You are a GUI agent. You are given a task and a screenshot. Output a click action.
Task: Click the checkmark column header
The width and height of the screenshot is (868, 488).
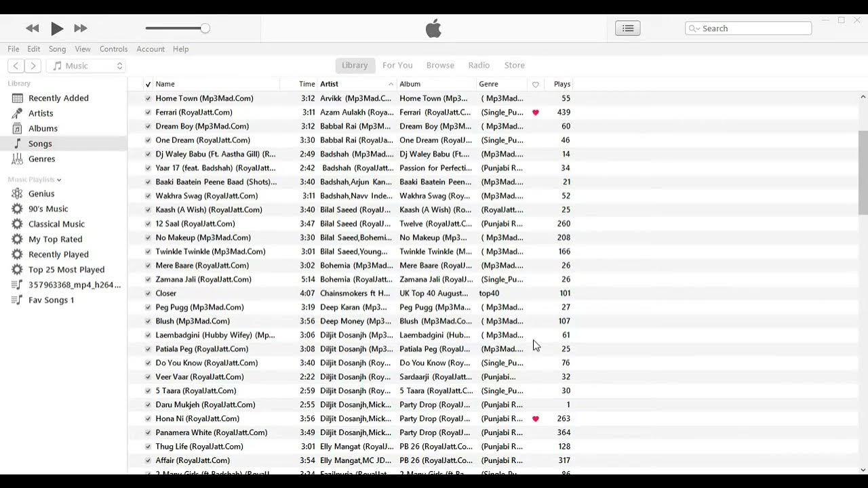(x=148, y=84)
